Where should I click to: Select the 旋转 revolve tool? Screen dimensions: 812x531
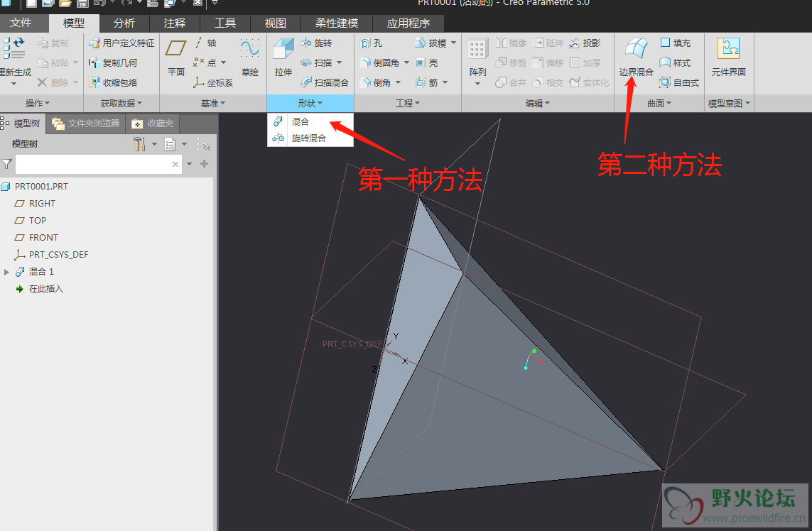point(316,43)
